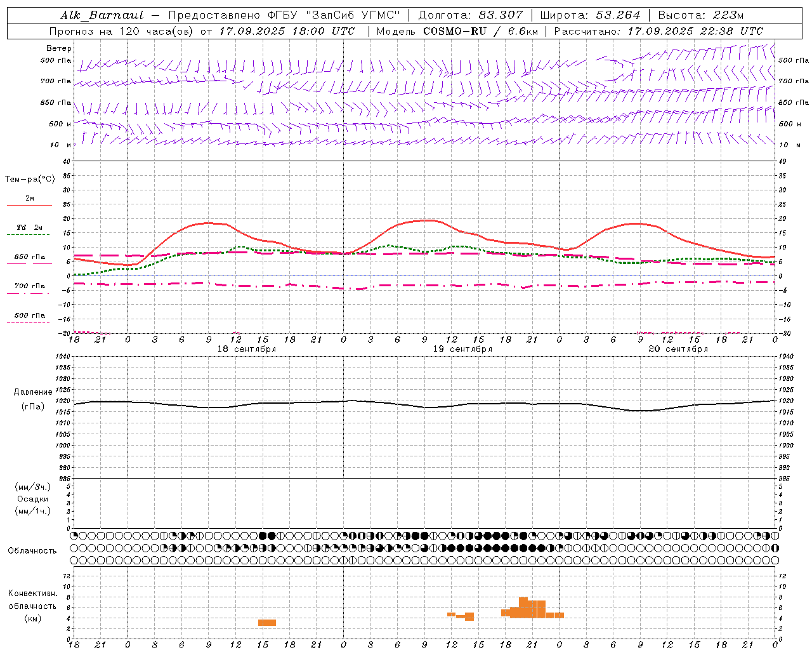The width and height of the screenshot is (812, 650).
Task: Click the tallest orange convective cloud bar
Action: coord(523,607)
